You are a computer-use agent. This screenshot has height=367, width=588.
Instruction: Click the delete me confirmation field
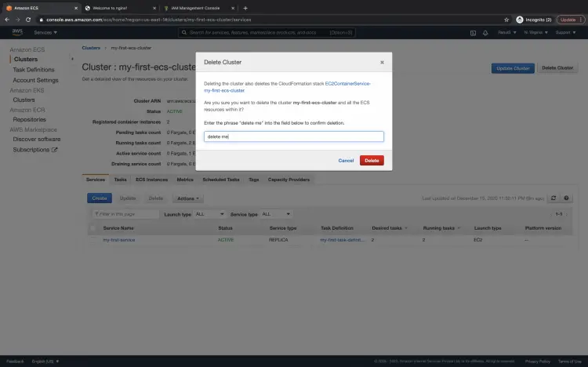(294, 136)
